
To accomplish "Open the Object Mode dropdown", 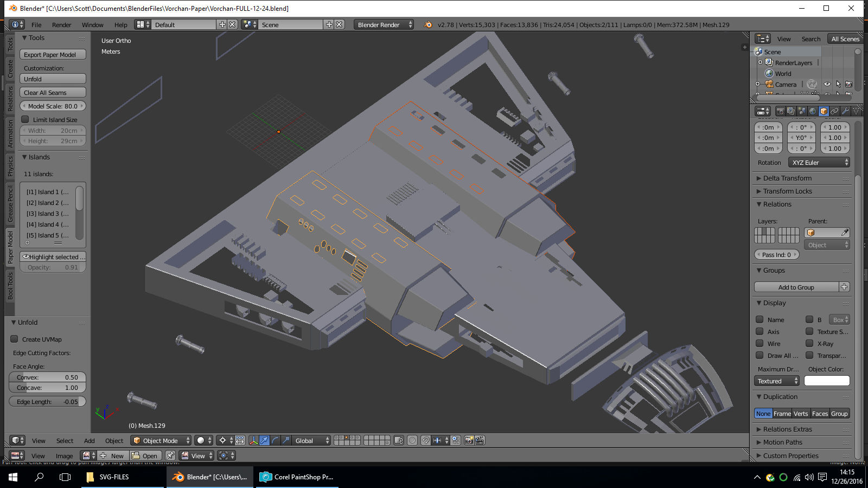I will pyautogui.click(x=161, y=440).
